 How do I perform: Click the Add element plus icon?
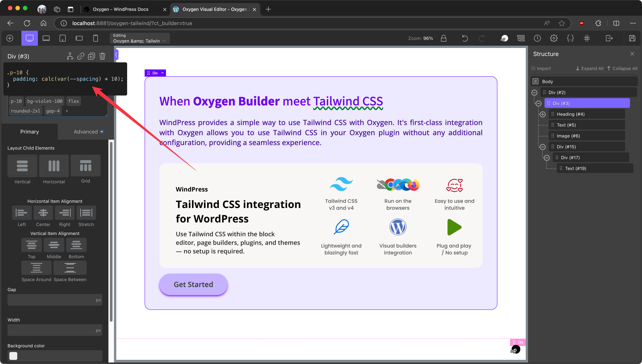tap(10, 38)
